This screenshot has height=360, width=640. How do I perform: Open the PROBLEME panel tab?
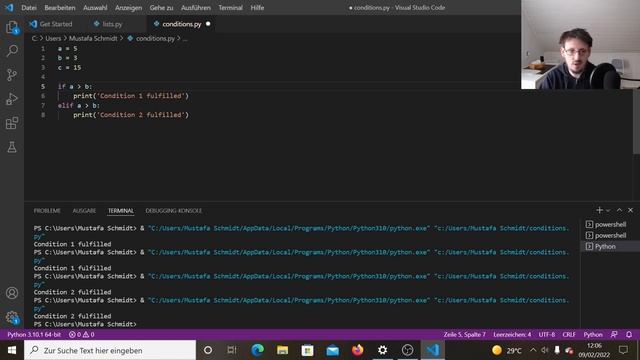(x=47, y=211)
